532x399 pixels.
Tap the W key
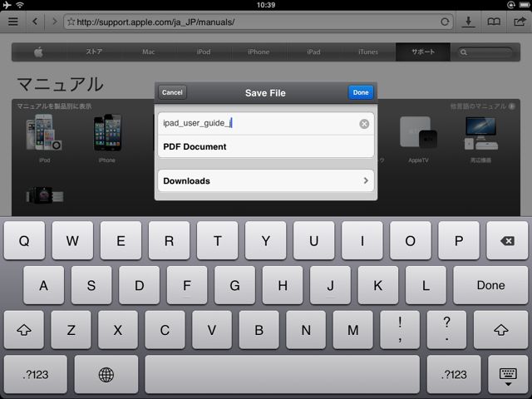coord(72,241)
